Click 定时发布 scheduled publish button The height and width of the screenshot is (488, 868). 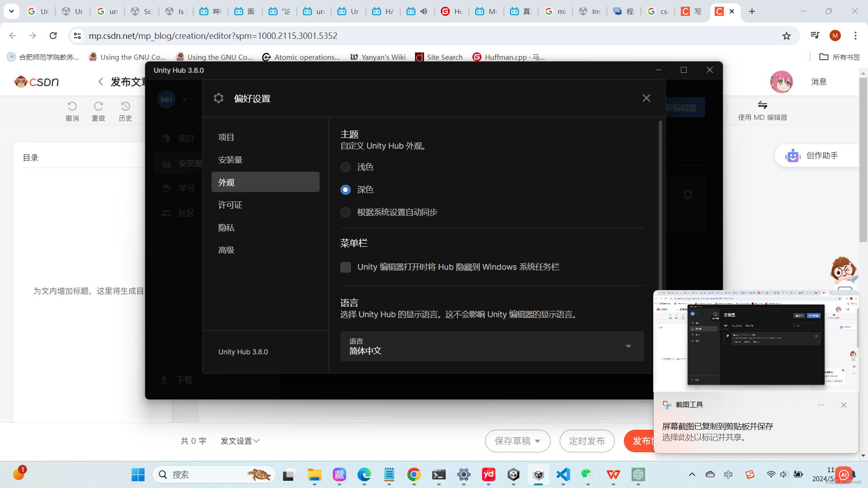coord(587,441)
